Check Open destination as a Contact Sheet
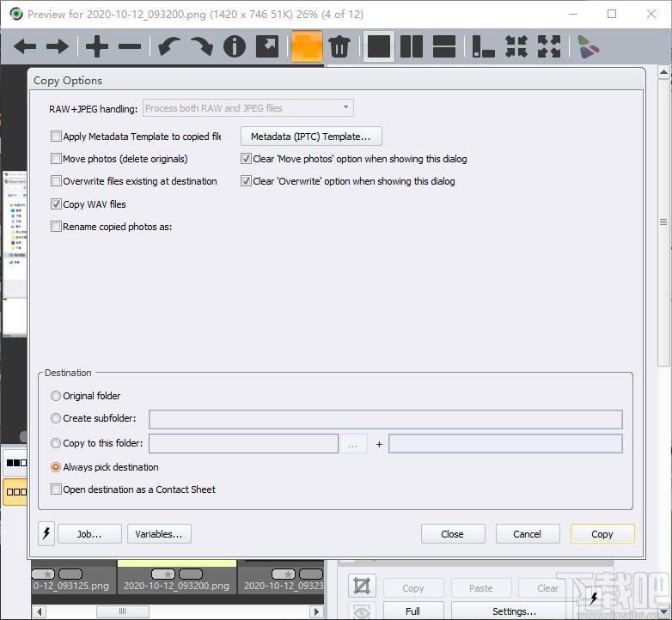Image resolution: width=672 pixels, height=620 pixels. coord(56,489)
